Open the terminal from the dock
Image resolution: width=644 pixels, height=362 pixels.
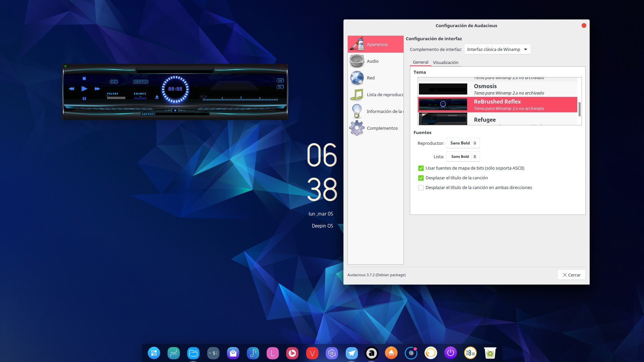pyautogui.click(x=213, y=353)
